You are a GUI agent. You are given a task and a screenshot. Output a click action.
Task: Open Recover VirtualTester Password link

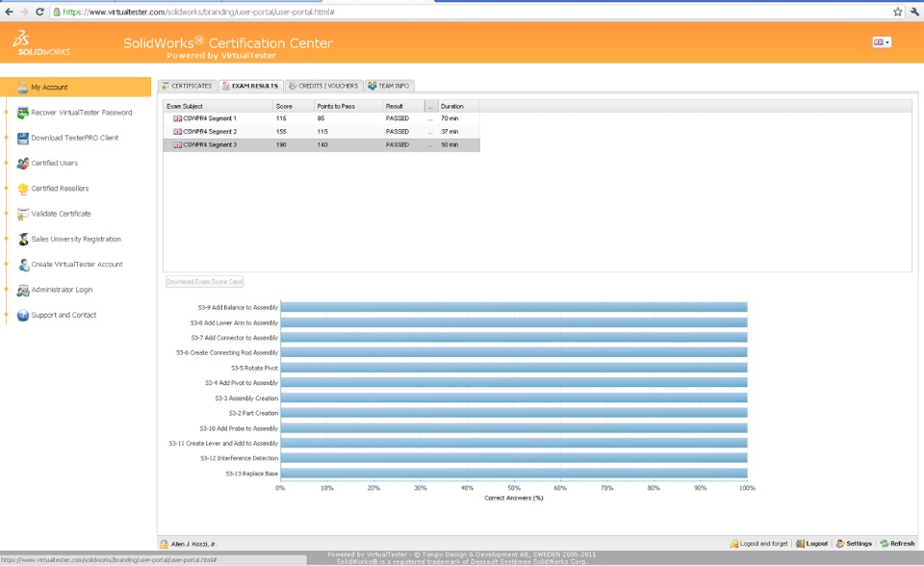coord(81,113)
